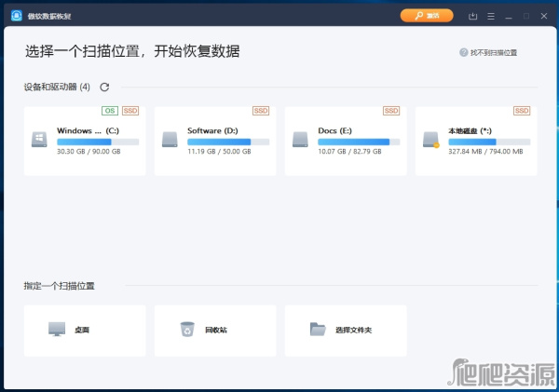This screenshot has width=559, height=392.
Task: Open the 找不到扫描位置 help link
Action: pyautogui.click(x=494, y=53)
